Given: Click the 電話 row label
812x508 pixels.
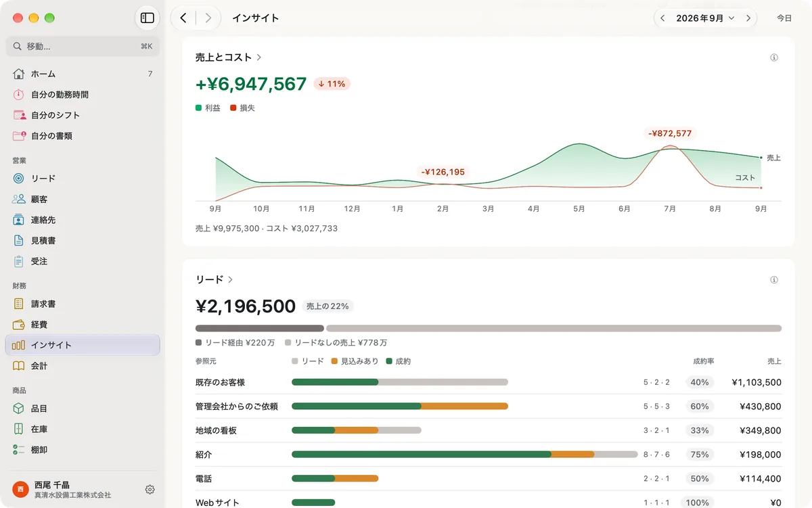Looking at the screenshot, I should point(204,478).
